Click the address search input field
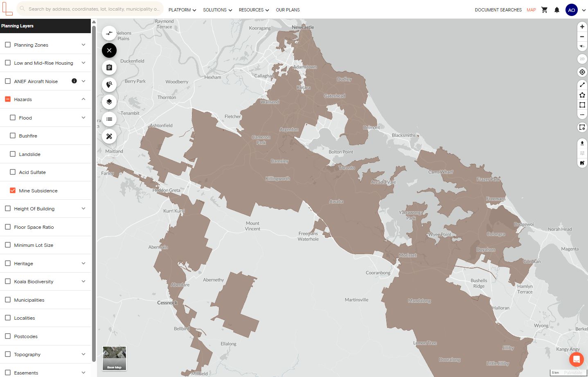This screenshot has width=588, height=377. [90, 9]
